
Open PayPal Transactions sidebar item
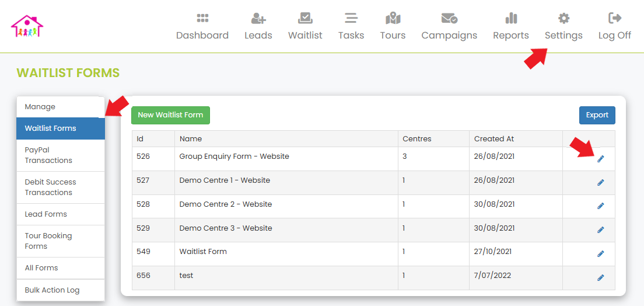tap(61, 155)
